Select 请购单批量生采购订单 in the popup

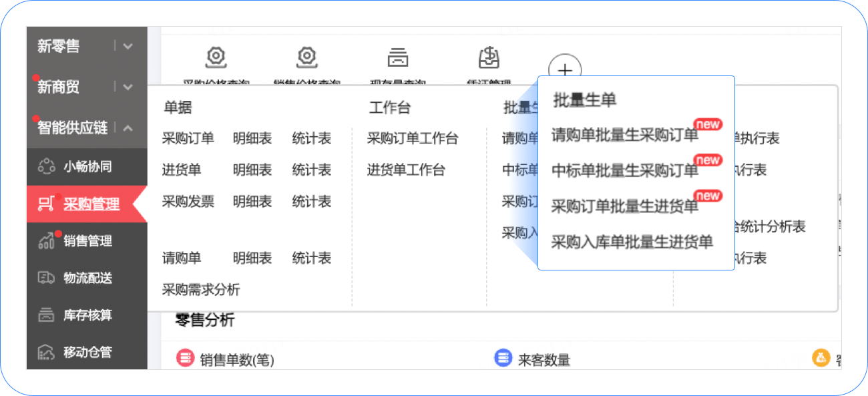[624, 135]
